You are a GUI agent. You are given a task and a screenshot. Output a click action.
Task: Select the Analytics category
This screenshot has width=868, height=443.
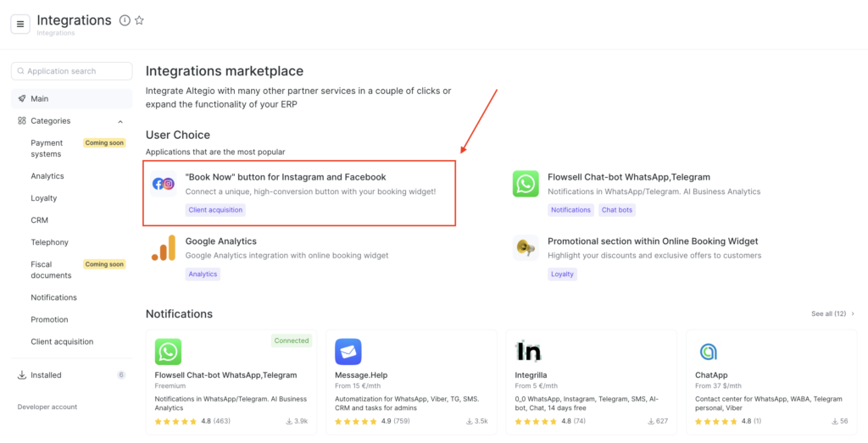click(47, 176)
